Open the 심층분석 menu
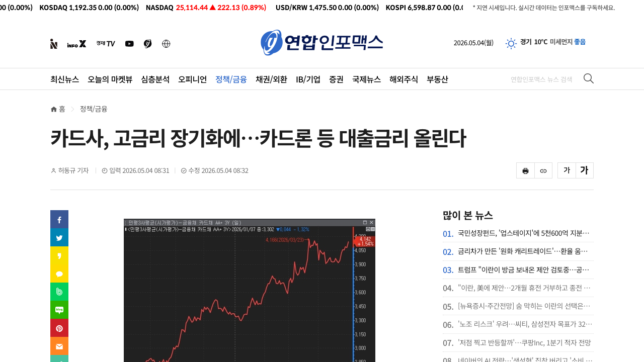The image size is (644, 362). coord(155,79)
